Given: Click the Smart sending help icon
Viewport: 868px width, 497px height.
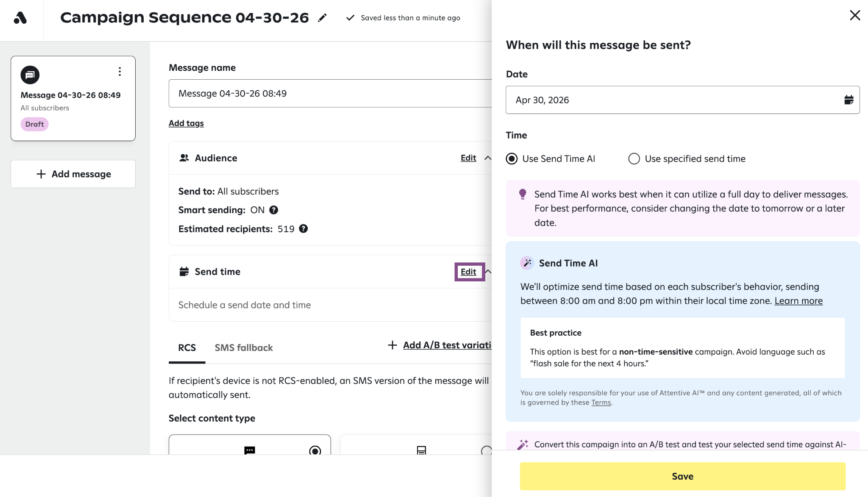Looking at the screenshot, I should 274,210.
